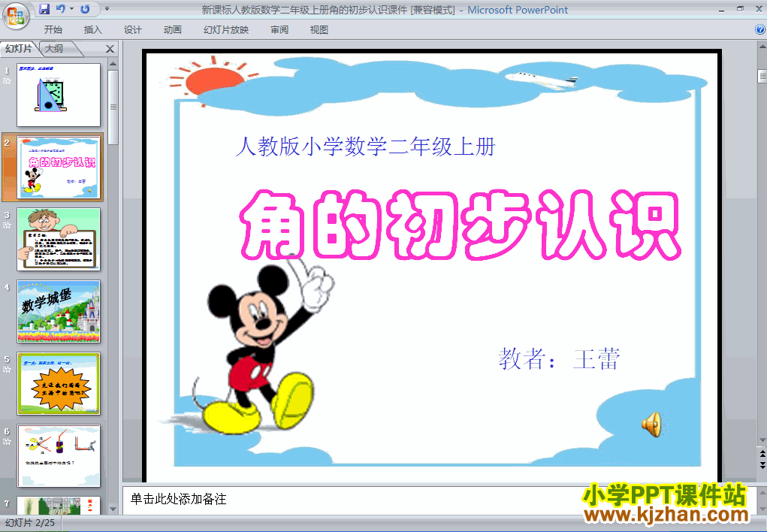Close the slides pane with the X
This screenshot has width=767, height=532.
tap(110, 49)
